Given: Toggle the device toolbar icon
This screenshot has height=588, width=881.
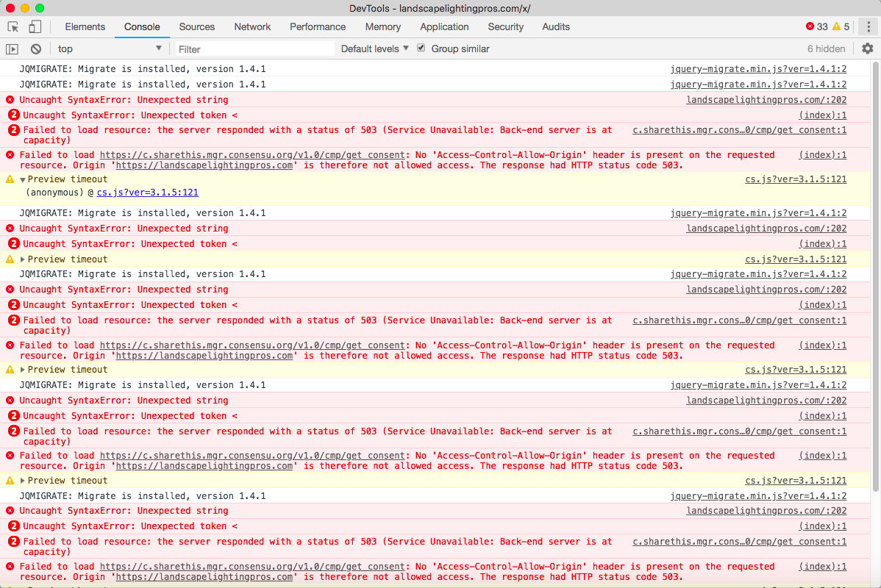Looking at the screenshot, I should [x=35, y=26].
